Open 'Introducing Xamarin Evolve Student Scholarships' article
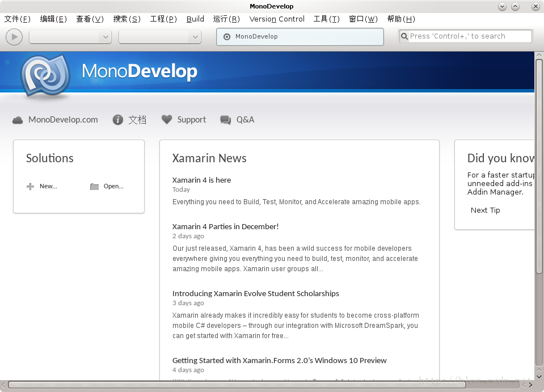The image size is (544, 392). [256, 293]
